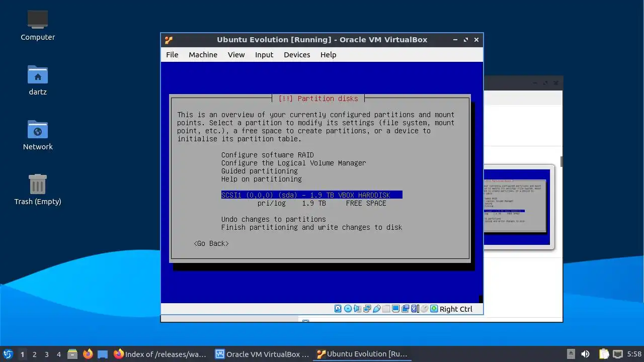Click the 'Right Ctrl' host key label
The image size is (644, 362).
click(x=456, y=309)
